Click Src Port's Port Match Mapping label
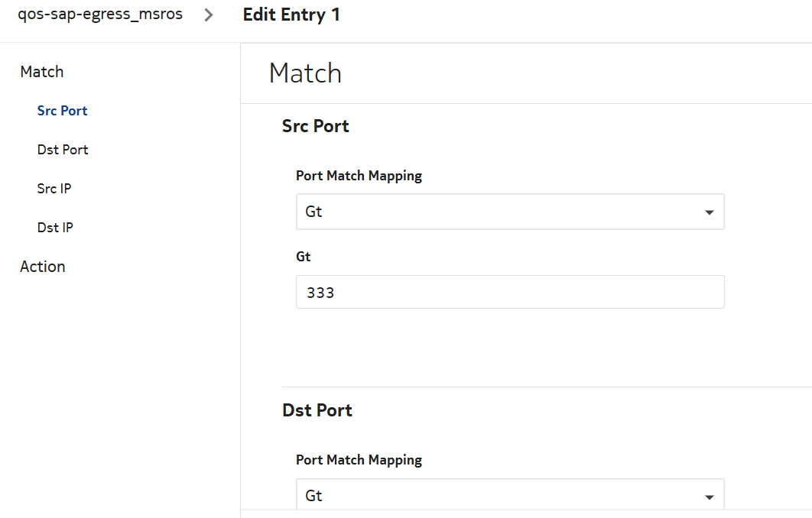812x518 pixels. (359, 176)
